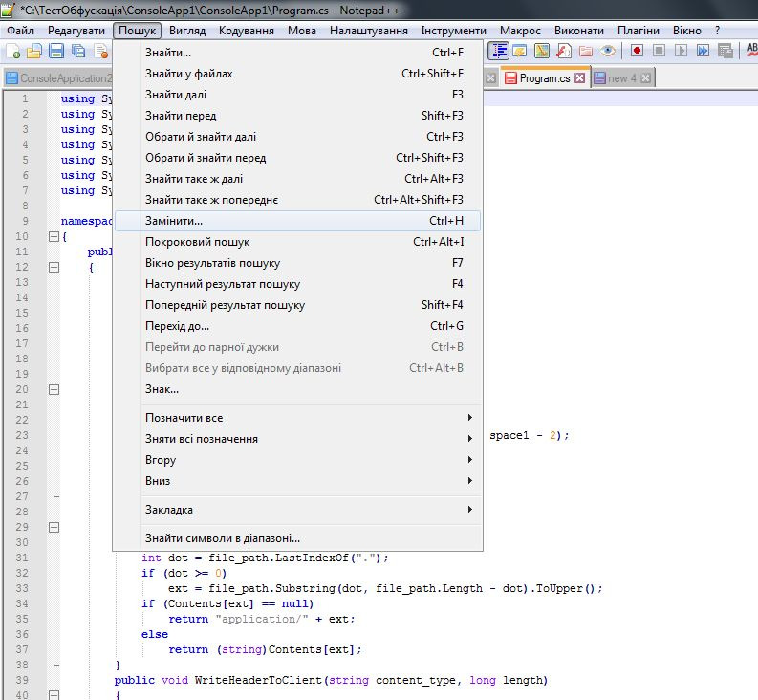This screenshot has height=700, width=758.
Task: Click the Save file floppy icon
Action: pyautogui.click(x=56, y=51)
